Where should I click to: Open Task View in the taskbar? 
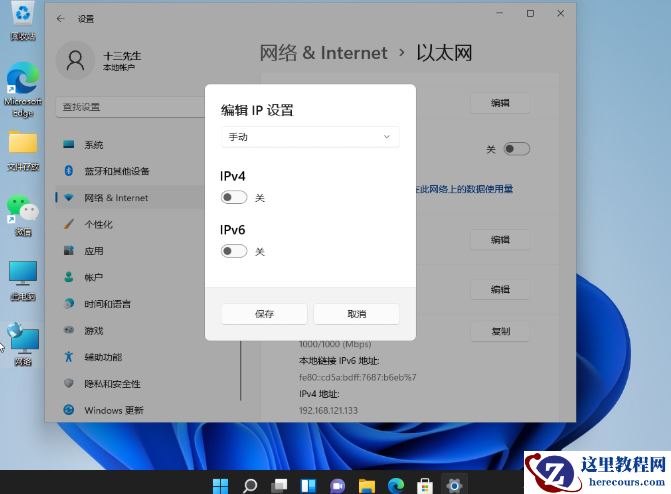pos(279,485)
